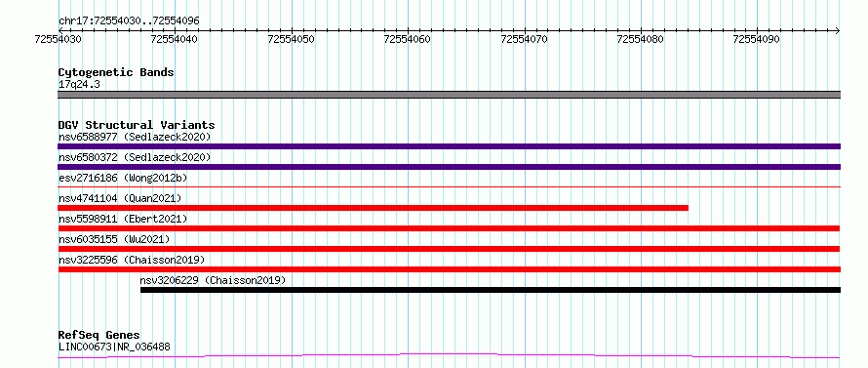868x368 pixels.
Task: Open the DGV Structural Variants track title
Action: tap(137, 125)
